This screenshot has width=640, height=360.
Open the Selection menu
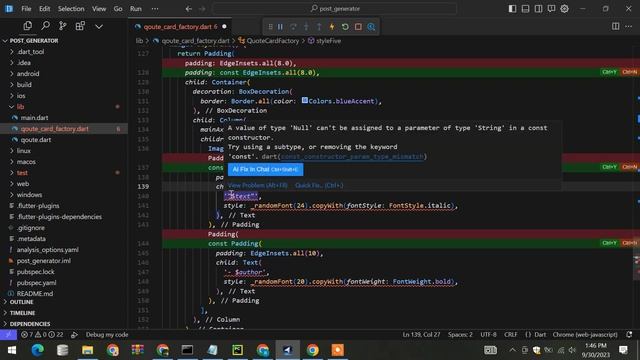[x=71, y=9]
